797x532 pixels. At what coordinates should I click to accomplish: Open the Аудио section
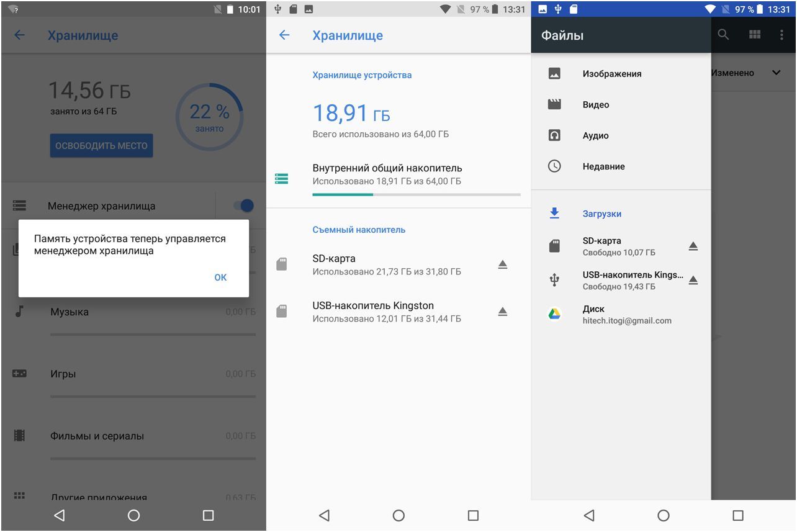point(594,135)
